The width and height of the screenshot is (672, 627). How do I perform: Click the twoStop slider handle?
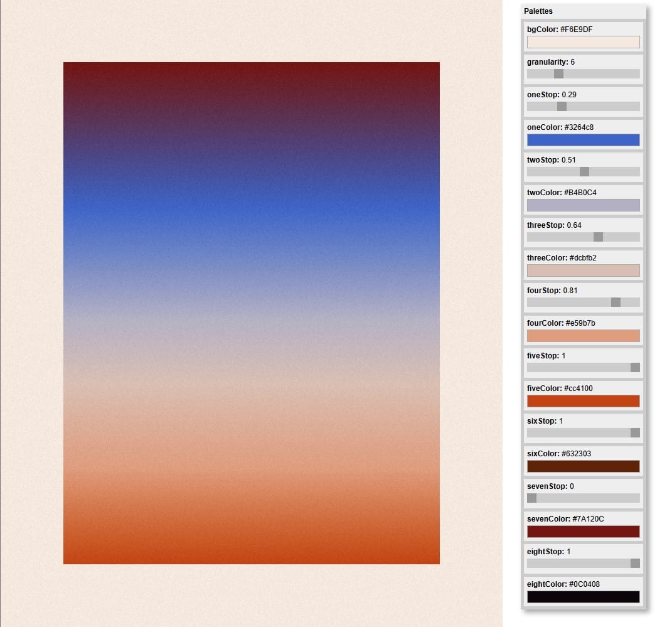pos(584,171)
